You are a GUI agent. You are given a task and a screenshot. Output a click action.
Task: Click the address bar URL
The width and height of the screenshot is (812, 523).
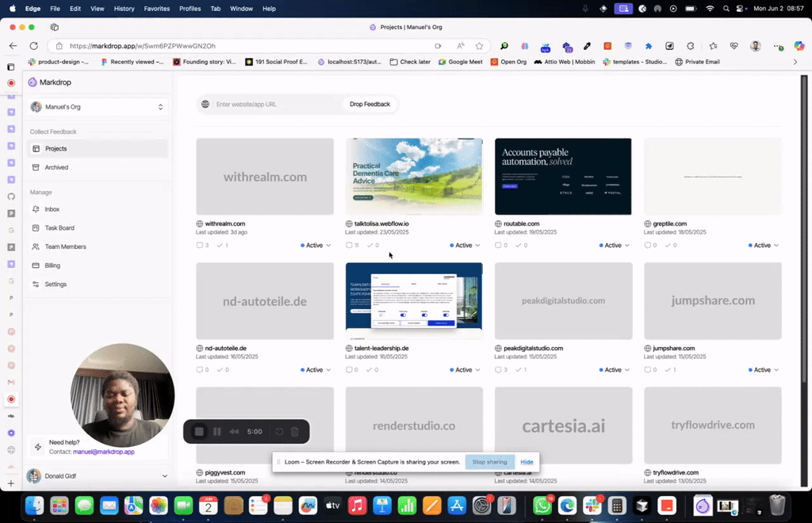click(x=143, y=45)
